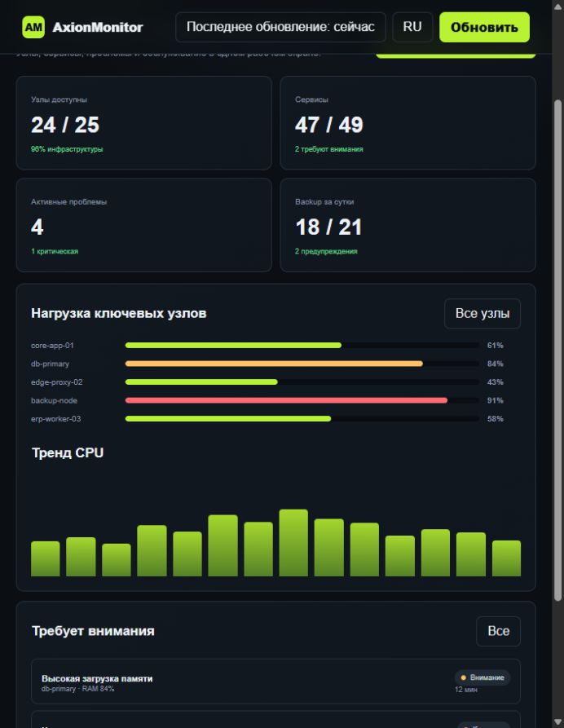
Task: Open the AxionMonitor brand title
Action: tap(98, 28)
